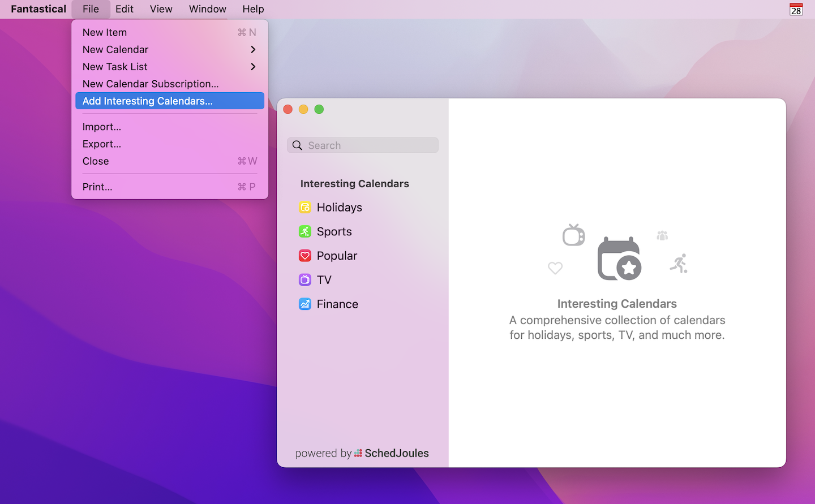Click the Holidays calendar category icon
Screen dimensions: 815x504
[305, 208]
